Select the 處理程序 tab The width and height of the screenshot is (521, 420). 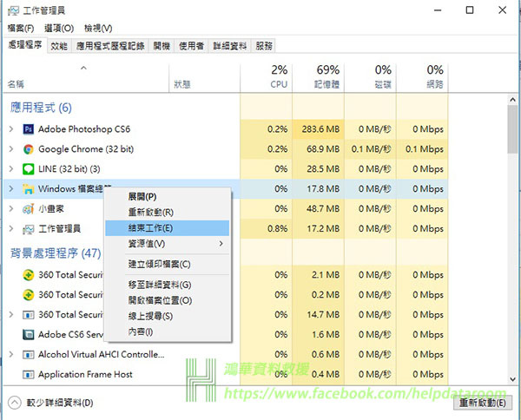[24, 45]
